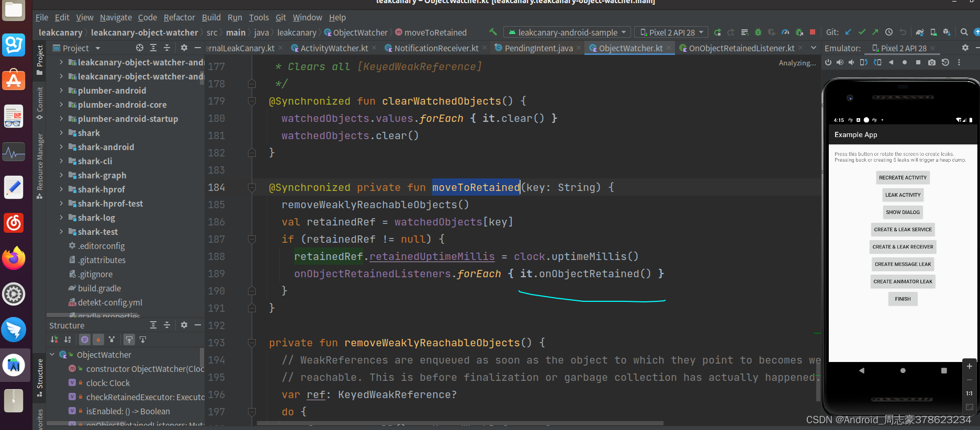Open the profiler gauge icon in toolbar
Screen dimensions: 980x430
pos(785,32)
